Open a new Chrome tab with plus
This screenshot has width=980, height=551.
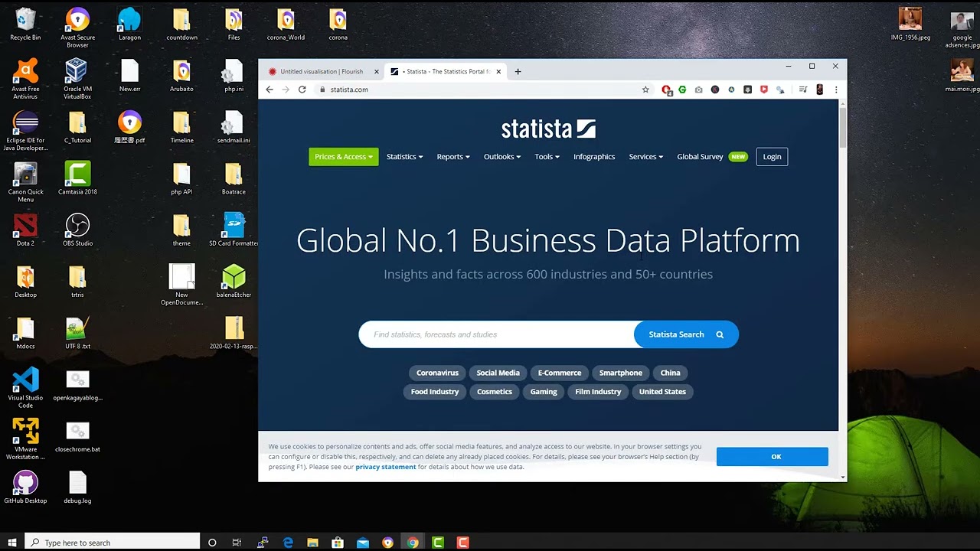point(518,72)
